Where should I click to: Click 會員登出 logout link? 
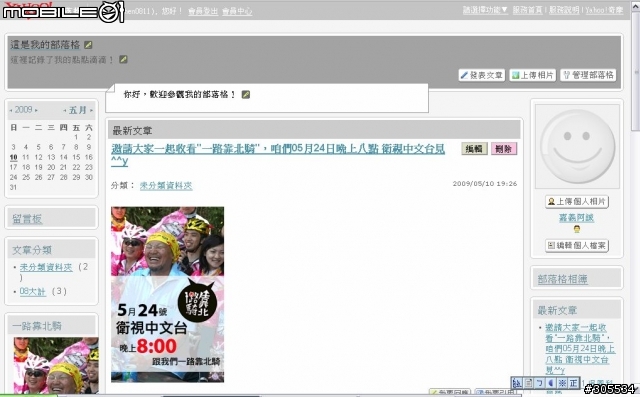tap(203, 11)
